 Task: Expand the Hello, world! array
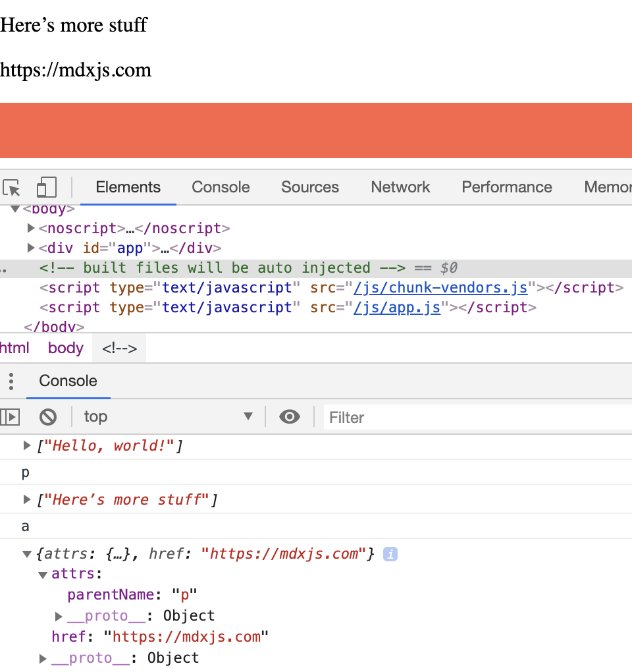click(26, 446)
